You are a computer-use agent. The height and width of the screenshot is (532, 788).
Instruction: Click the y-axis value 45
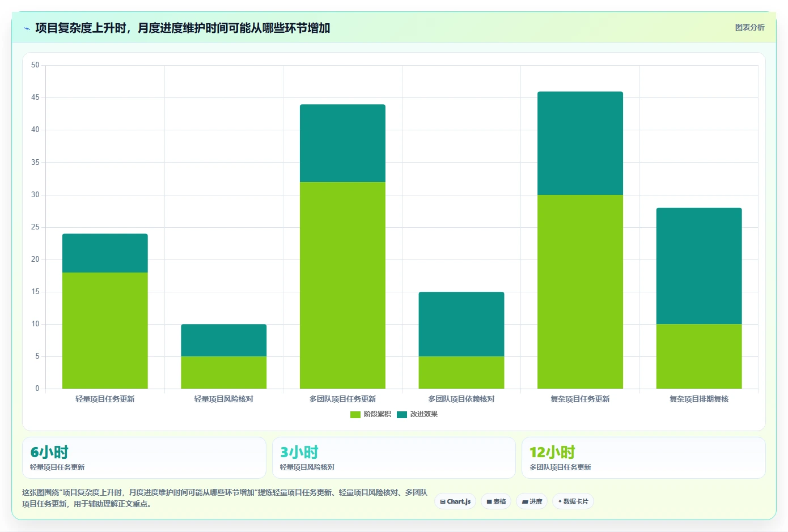(x=35, y=97)
